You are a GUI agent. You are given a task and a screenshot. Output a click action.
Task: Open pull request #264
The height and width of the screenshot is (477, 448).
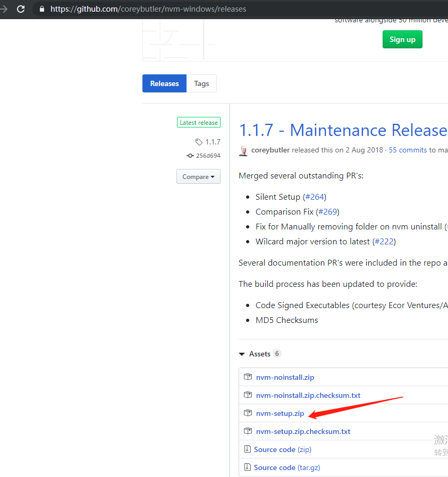point(315,197)
